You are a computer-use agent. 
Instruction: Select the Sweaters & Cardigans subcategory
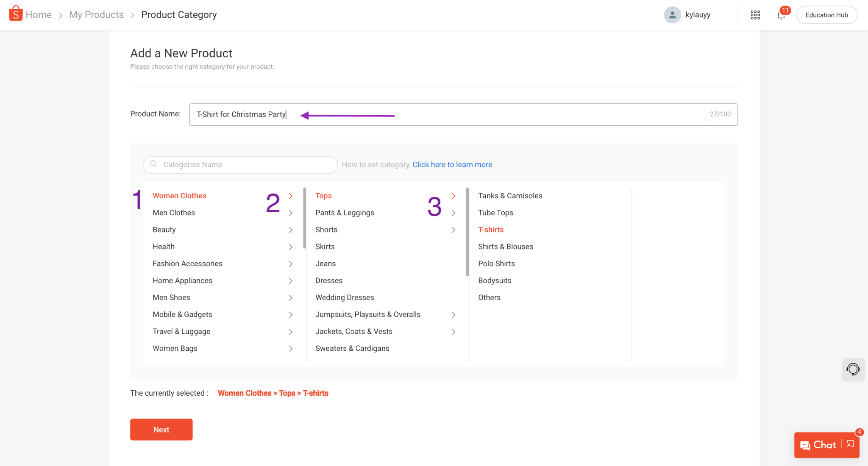pos(352,348)
